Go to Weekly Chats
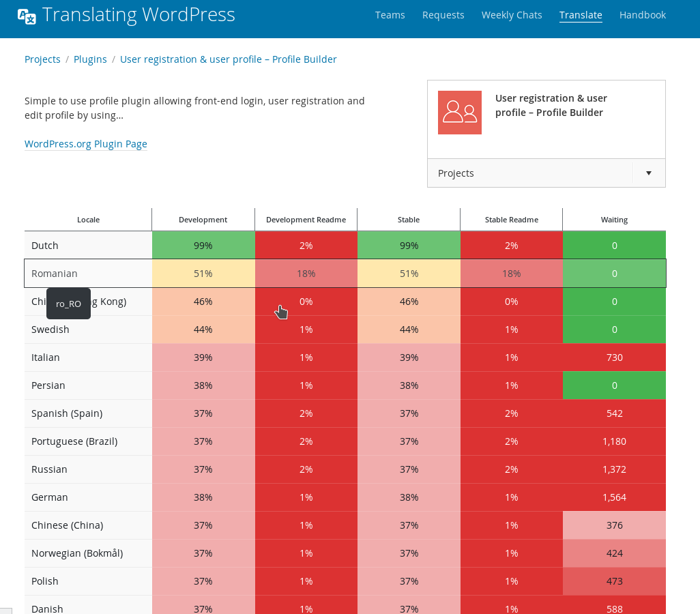 pyautogui.click(x=512, y=15)
